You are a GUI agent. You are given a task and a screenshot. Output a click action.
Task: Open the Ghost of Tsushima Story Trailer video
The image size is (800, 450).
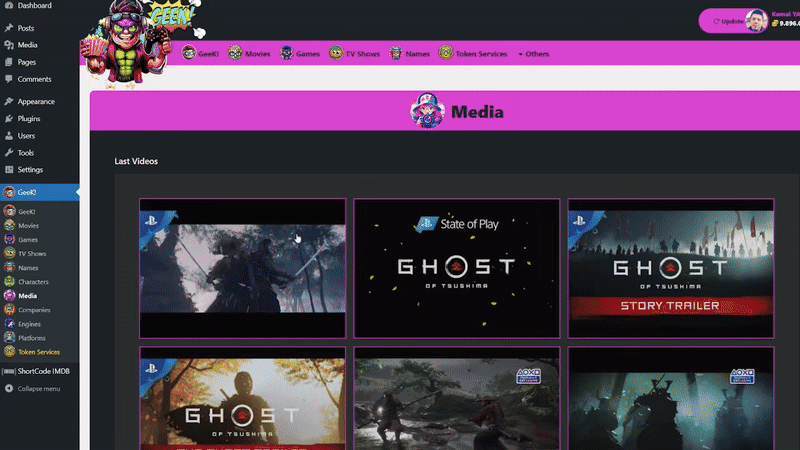click(x=671, y=268)
